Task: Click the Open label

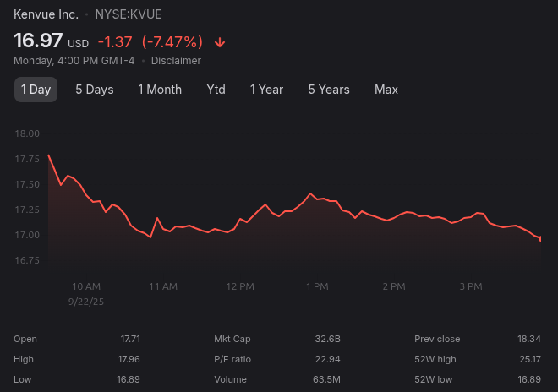Action: tap(25, 339)
